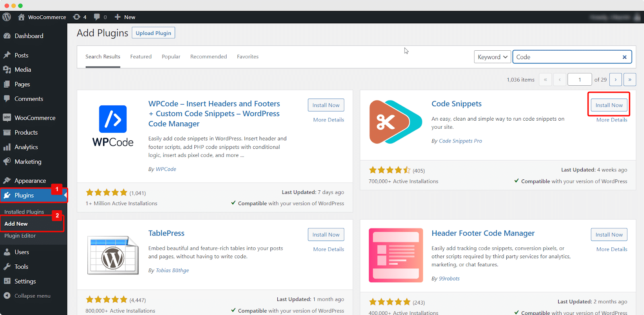The width and height of the screenshot is (644, 315).
Task: Install Header Footer Code Manager plugin
Action: tap(609, 235)
